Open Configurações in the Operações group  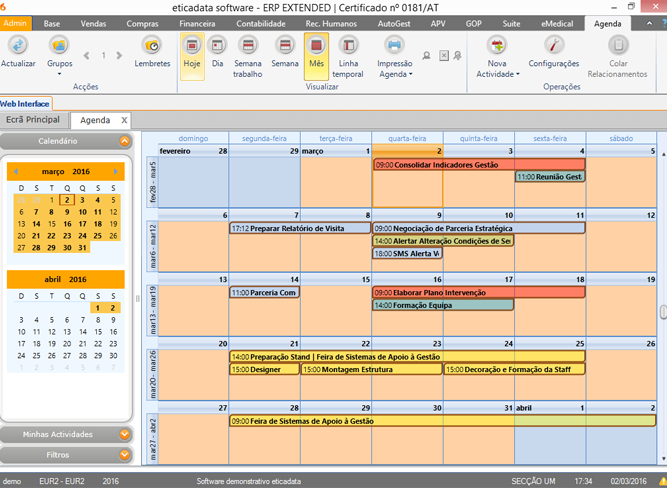[x=553, y=45]
